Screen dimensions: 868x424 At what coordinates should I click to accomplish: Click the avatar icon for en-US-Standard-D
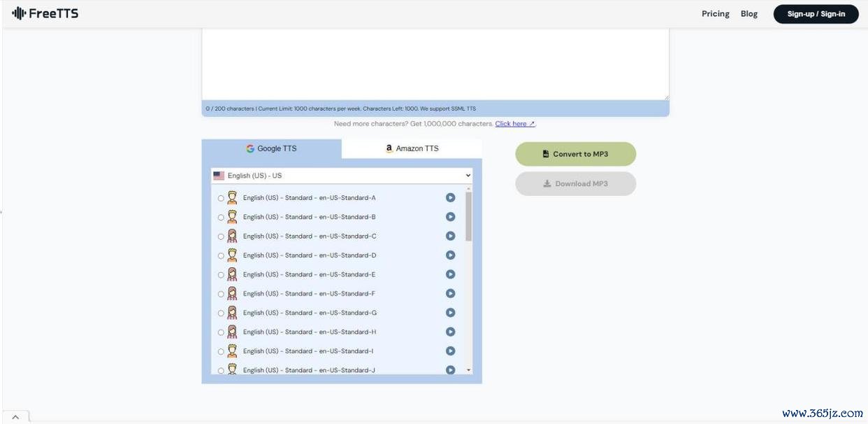(x=232, y=255)
